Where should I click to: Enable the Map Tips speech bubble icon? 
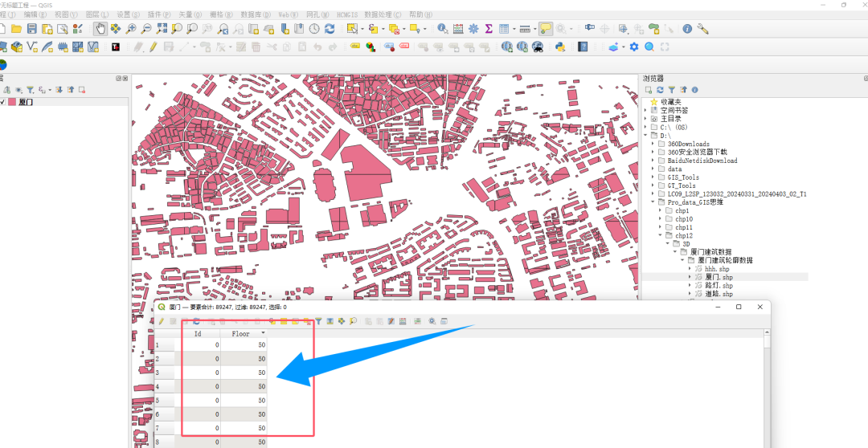546,29
